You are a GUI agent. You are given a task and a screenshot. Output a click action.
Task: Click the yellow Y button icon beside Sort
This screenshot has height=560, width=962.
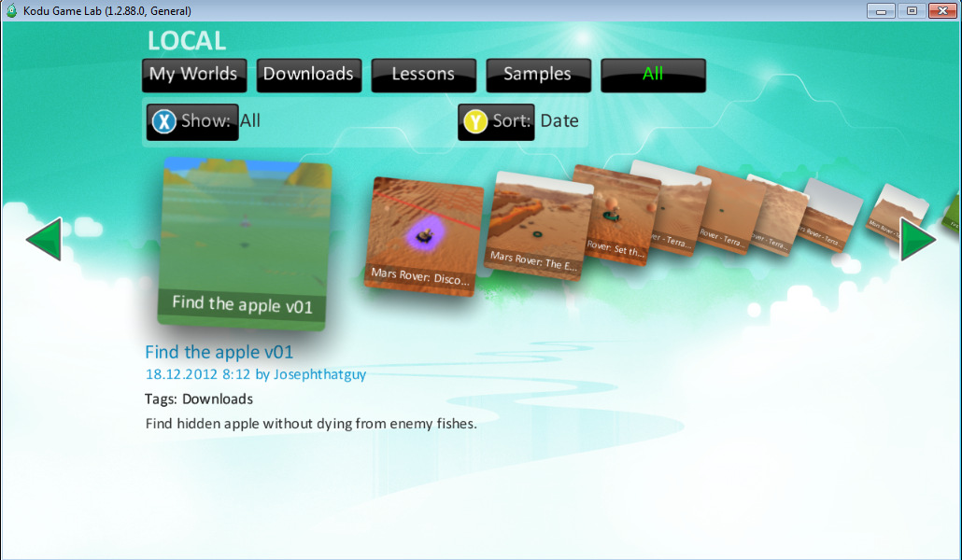475,121
